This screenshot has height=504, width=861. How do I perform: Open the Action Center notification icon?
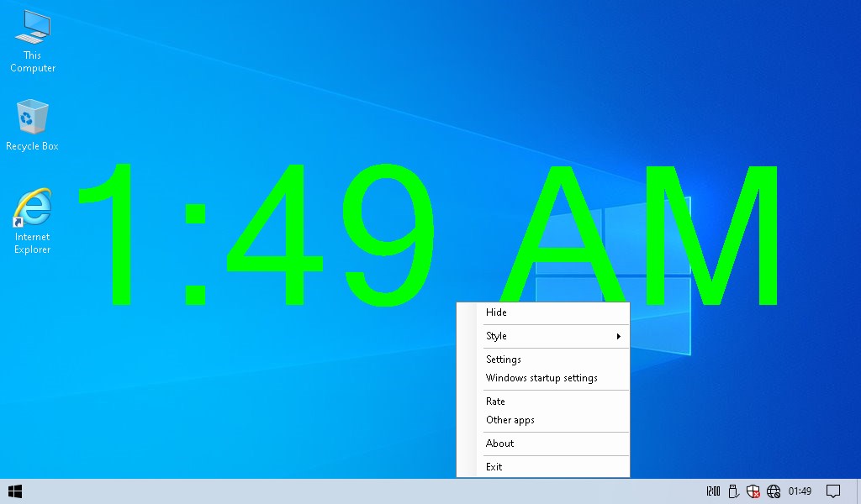832,491
